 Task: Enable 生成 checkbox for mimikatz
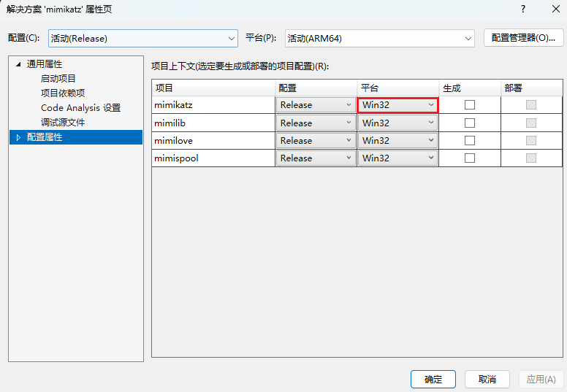click(470, 105)
